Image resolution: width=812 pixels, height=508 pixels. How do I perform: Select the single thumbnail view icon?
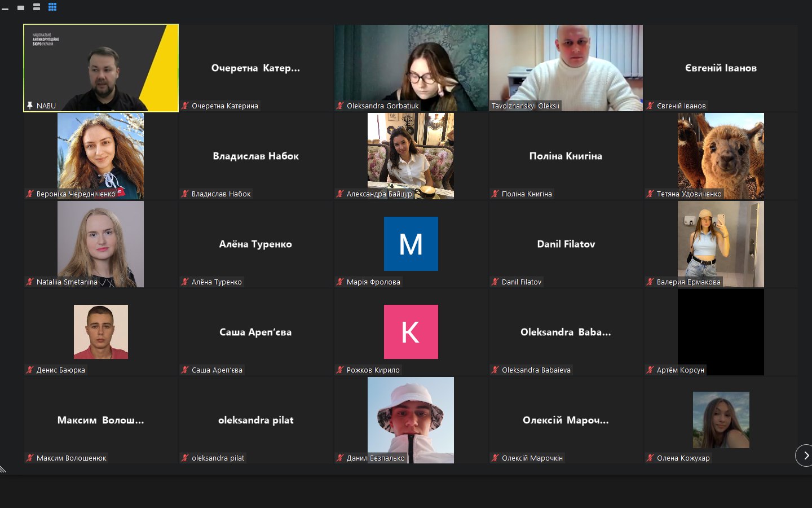(x=21, y=7)
